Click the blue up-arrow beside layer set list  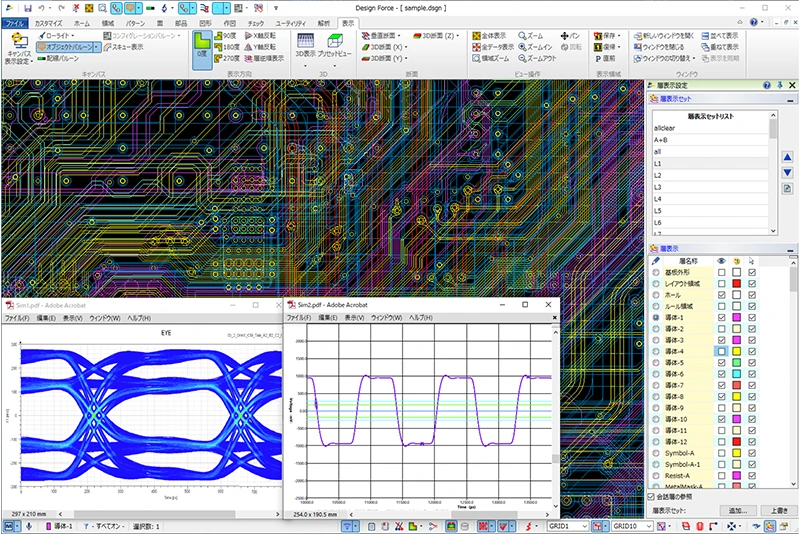787,158
